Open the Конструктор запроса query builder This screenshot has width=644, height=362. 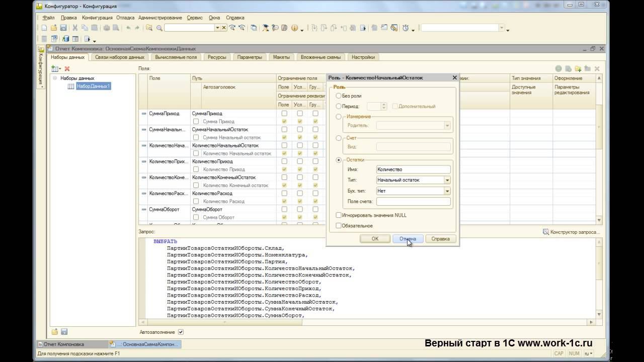tap(572, 232)
